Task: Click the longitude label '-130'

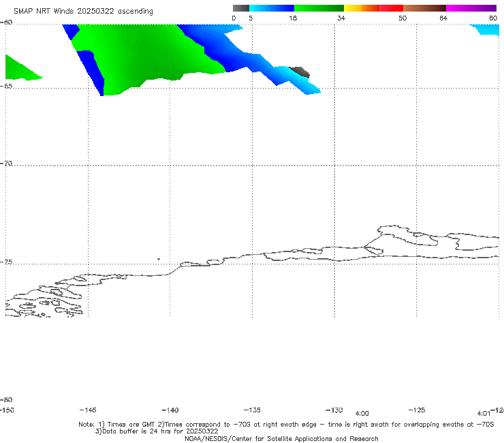Action: [x=334, y=410]
